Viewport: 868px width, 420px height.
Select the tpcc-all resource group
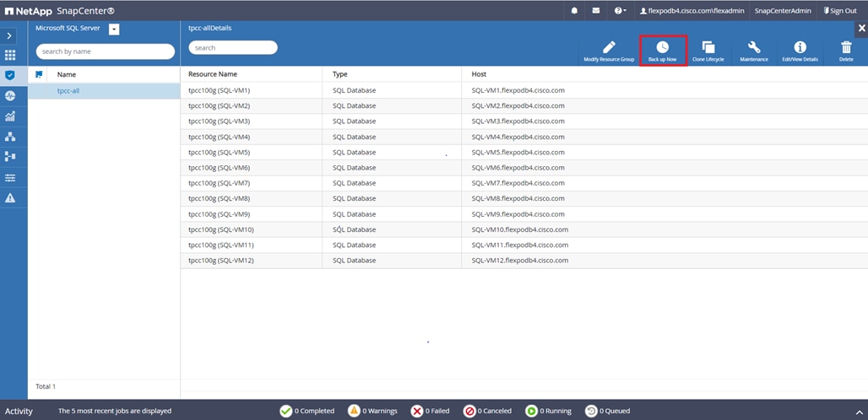pyautogui.click(x=104, y=90)
